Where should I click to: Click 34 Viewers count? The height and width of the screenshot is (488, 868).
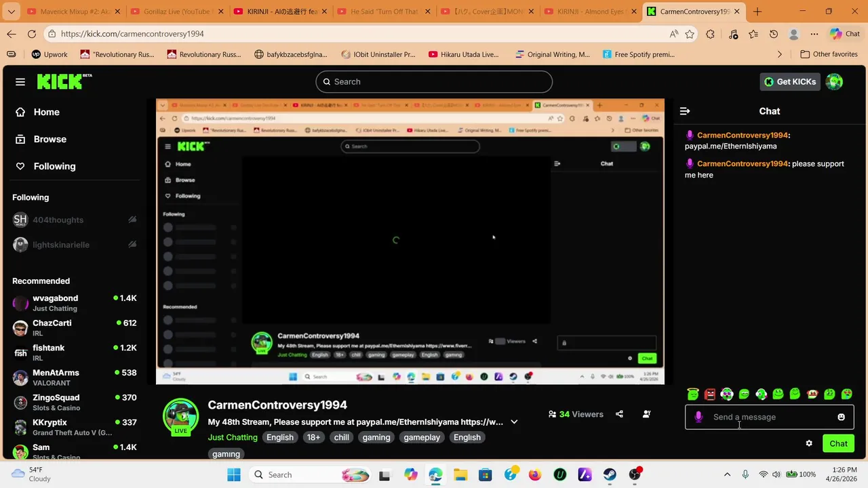(576, 414)
